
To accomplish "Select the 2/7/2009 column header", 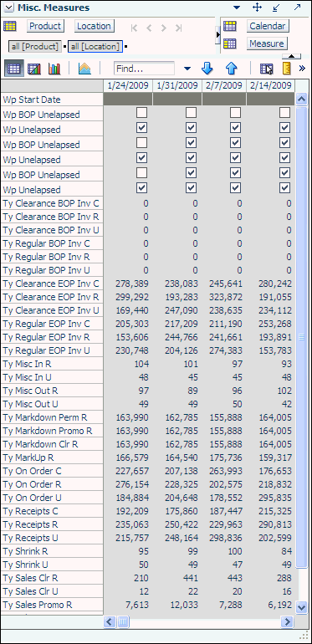I will point(224,85).
